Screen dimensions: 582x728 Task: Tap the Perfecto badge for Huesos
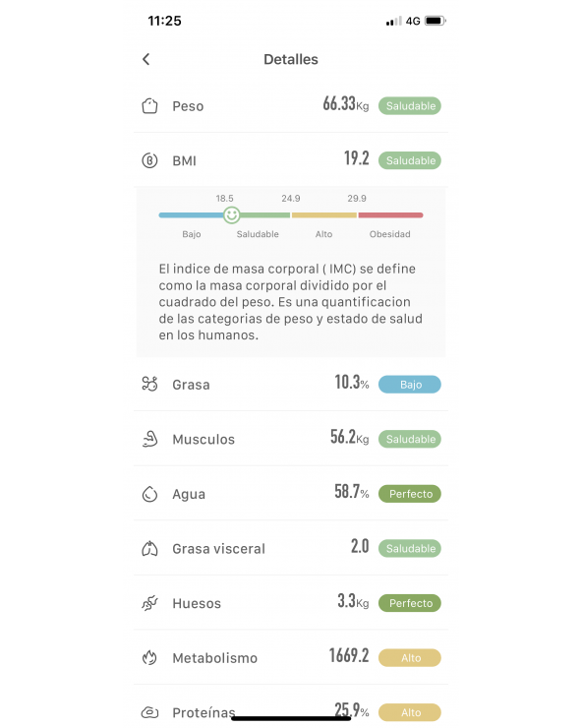(410, 603)
